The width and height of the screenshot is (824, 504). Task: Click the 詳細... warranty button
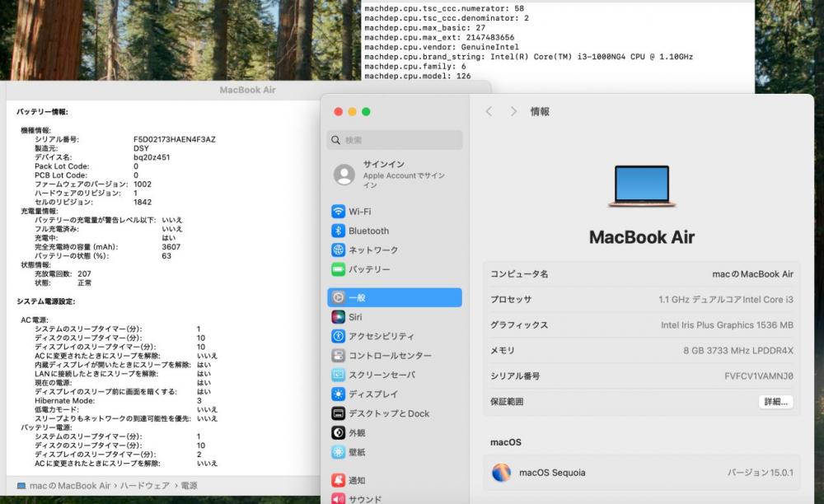[775, 402]
